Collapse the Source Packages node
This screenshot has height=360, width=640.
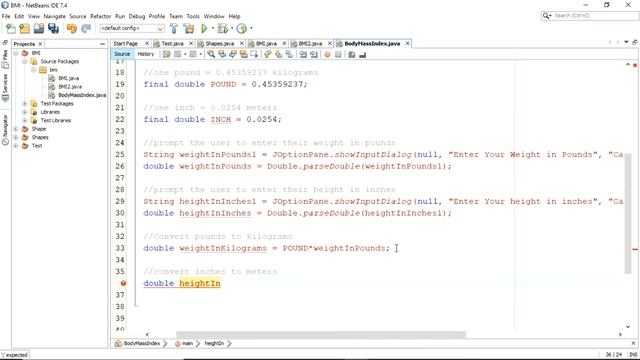(x=24, y=61)
